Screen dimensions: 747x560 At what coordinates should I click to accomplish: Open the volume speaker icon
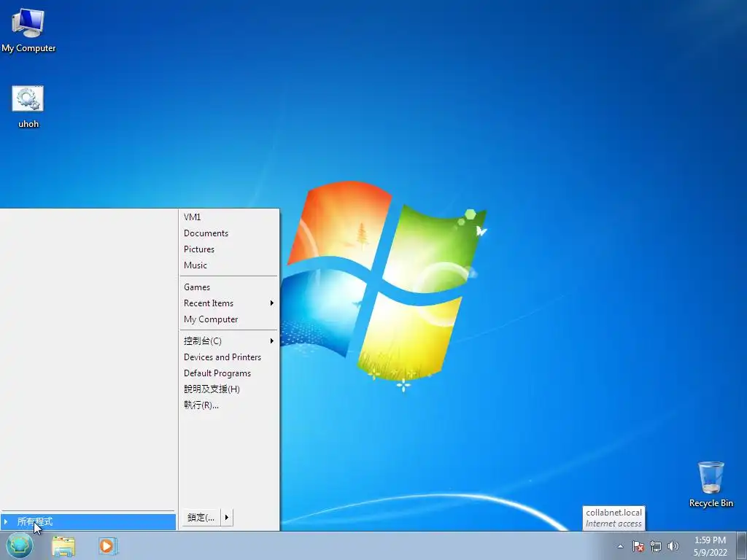[x=673, y=546]
